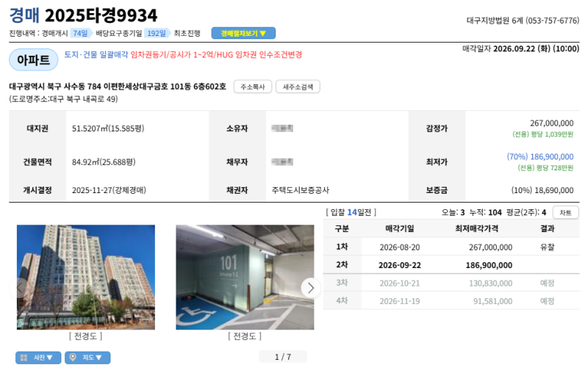Click the (10%) 18,690,000 deposit value

click(x=542, y=190)
